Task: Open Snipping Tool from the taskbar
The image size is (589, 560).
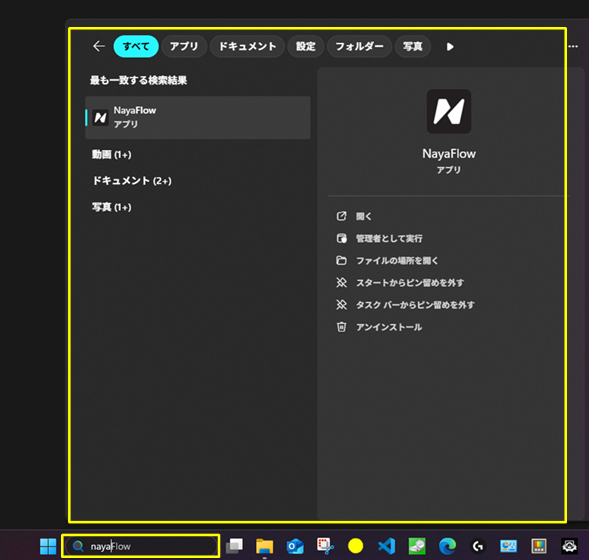Action: 325,546
